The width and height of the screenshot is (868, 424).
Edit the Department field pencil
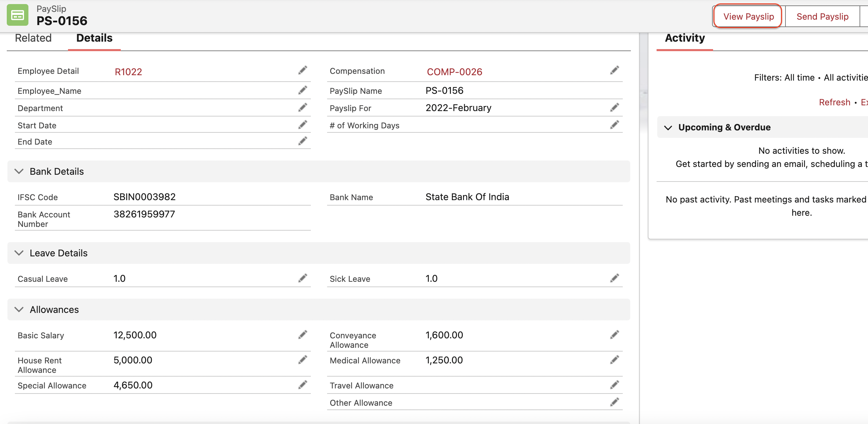click(x=302, y=107)
